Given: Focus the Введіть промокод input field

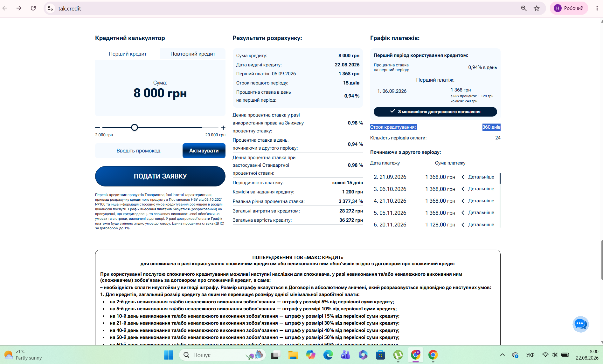Looking at the screenshot, I should [x=138, y=151].
